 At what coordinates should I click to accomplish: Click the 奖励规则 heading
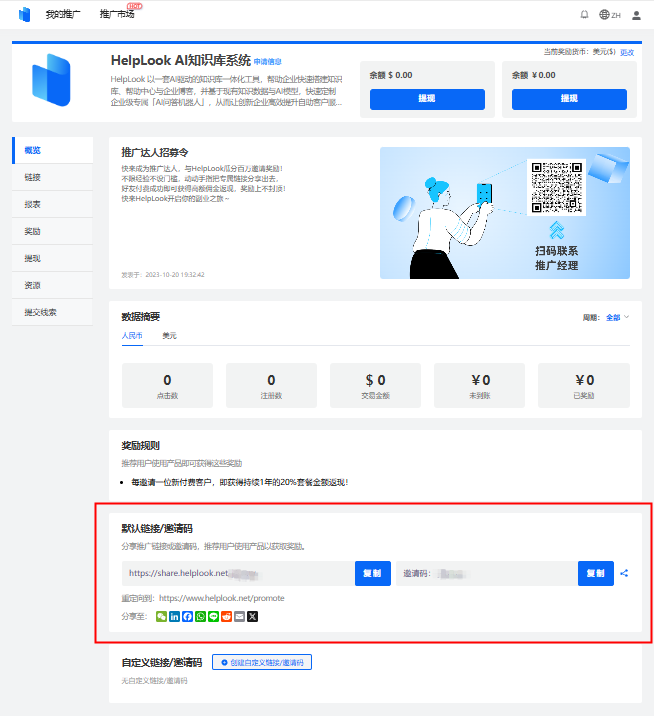point(141,446)
